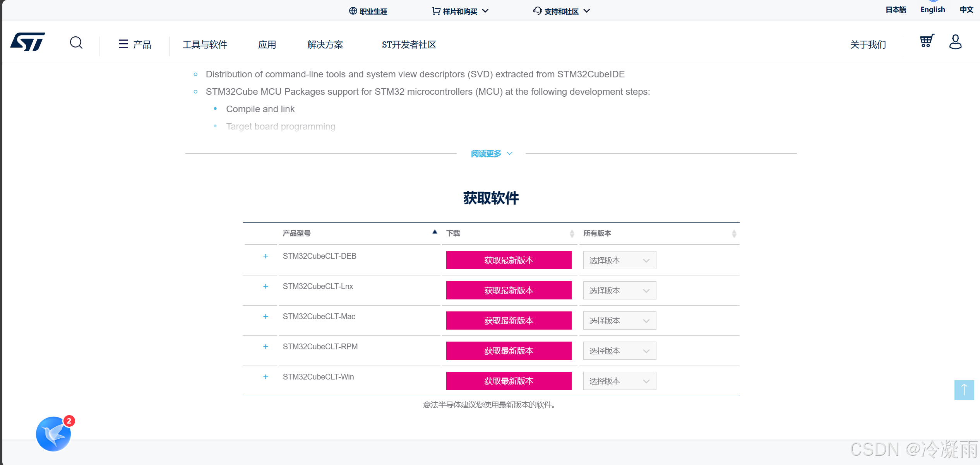Get latest version of STM32CubeCLT-RPM
This screenshot has width=980, height=465.
point(509,350)
